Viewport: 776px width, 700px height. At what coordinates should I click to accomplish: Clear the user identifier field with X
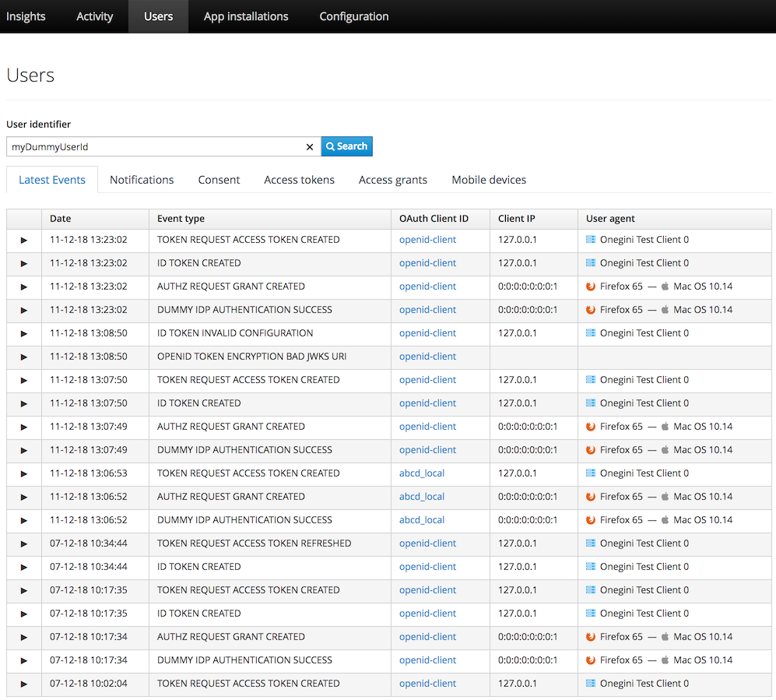310,147
